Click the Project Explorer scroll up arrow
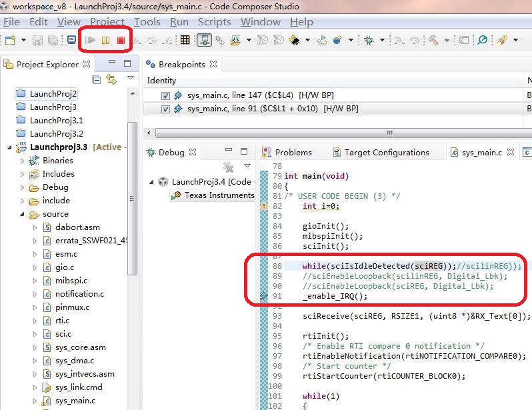This screenshot has height=410, width=532. (132, 93)
